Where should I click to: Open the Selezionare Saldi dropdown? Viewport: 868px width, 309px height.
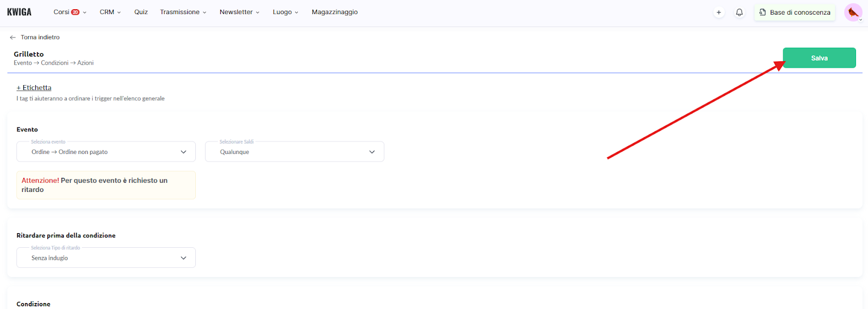[x=294, y=152]
